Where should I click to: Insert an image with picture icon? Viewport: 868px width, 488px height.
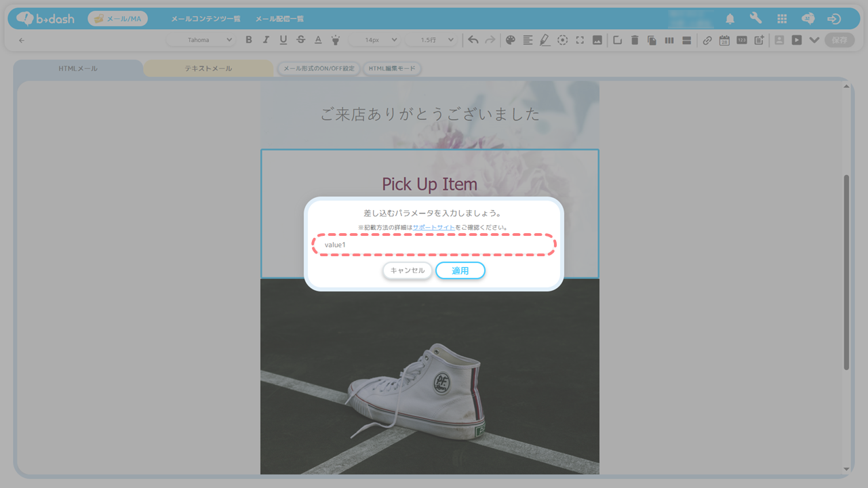click(597, 40)
